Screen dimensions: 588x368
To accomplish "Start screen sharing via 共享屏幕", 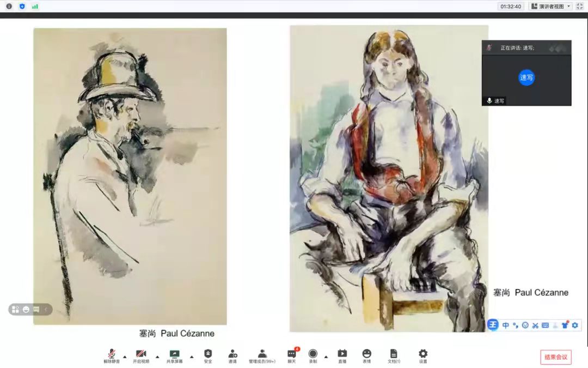I will click(174, 355).
